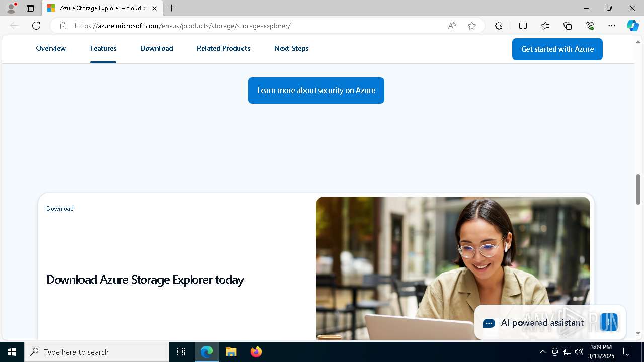644x362 pixels.
Task: Jump to Next Steps section
Action: [x=291, y=48]
